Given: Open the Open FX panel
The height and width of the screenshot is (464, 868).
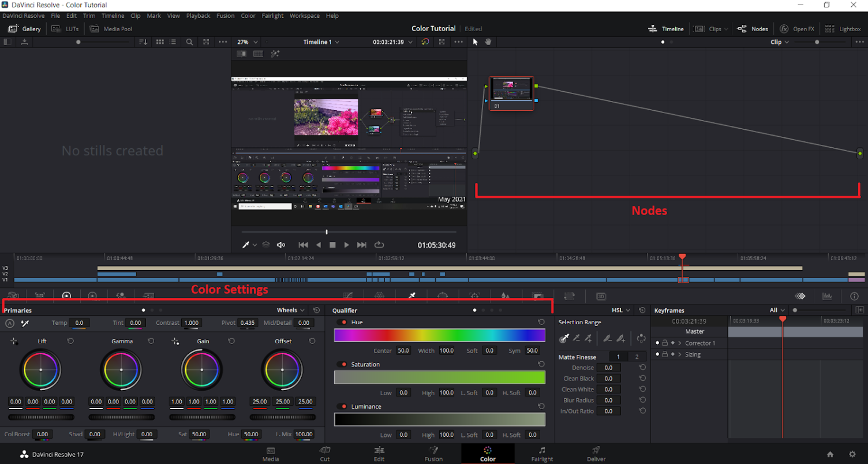Looking at the screenshot, I should point(796,28).
